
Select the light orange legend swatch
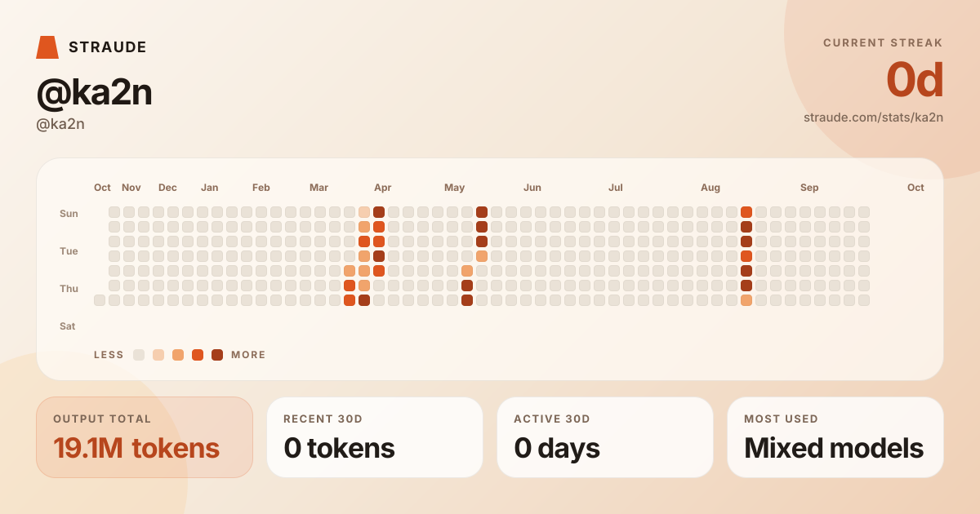[x=178, y=355]
